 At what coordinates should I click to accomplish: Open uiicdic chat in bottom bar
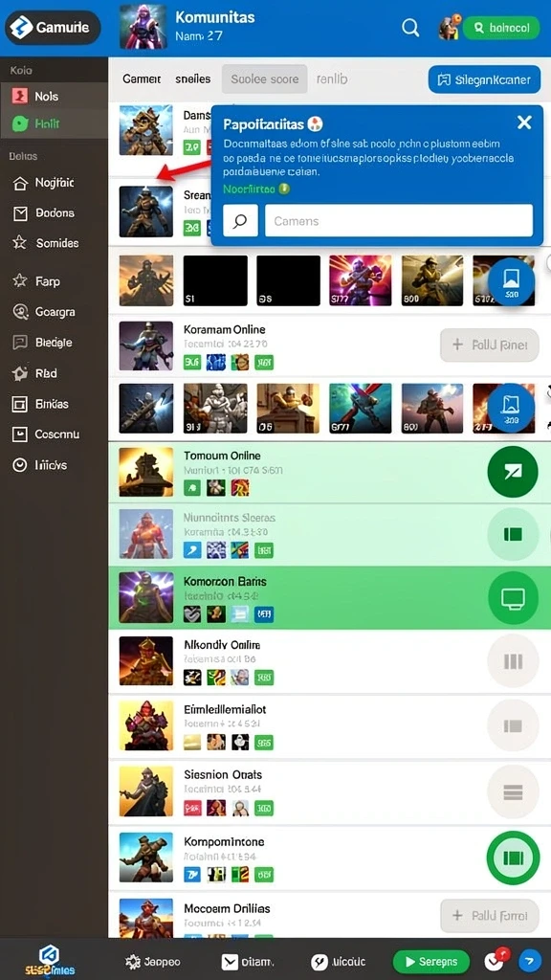click(338, 962)
